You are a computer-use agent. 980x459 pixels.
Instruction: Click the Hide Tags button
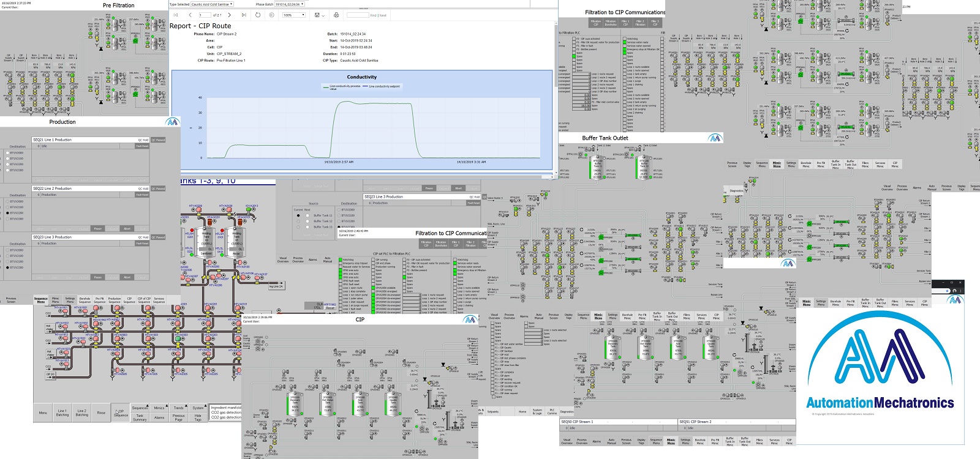pos(198,417)
